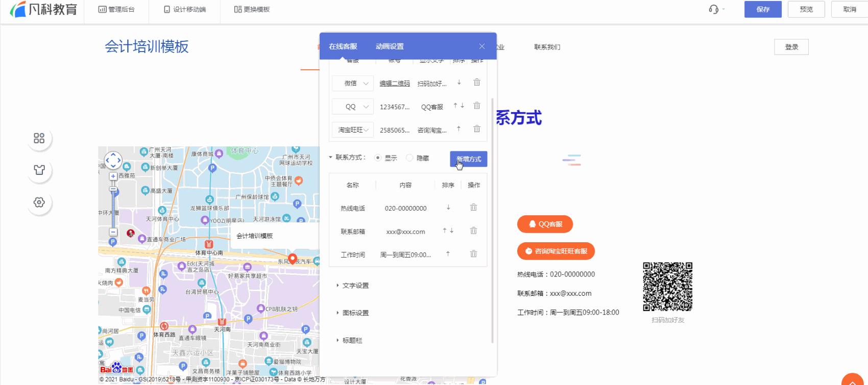Click the 登录 button on the page
This screenshot has height=385, width=868.
click(791, 47)
